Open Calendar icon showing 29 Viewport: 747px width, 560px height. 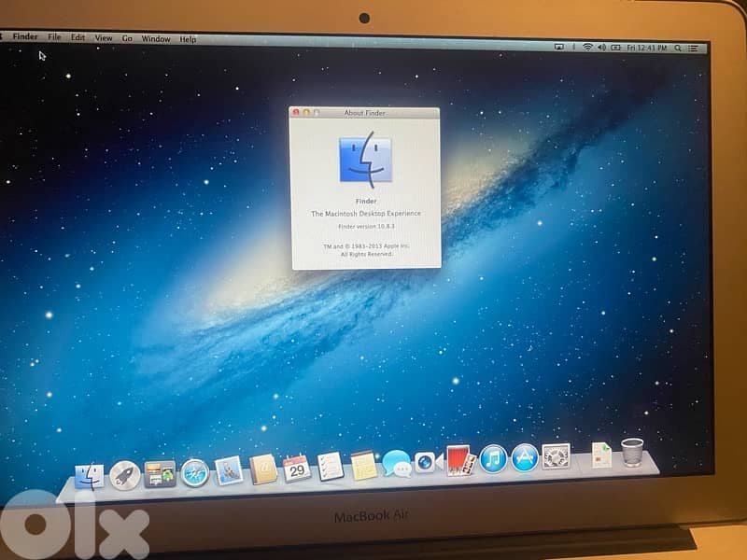297,467
